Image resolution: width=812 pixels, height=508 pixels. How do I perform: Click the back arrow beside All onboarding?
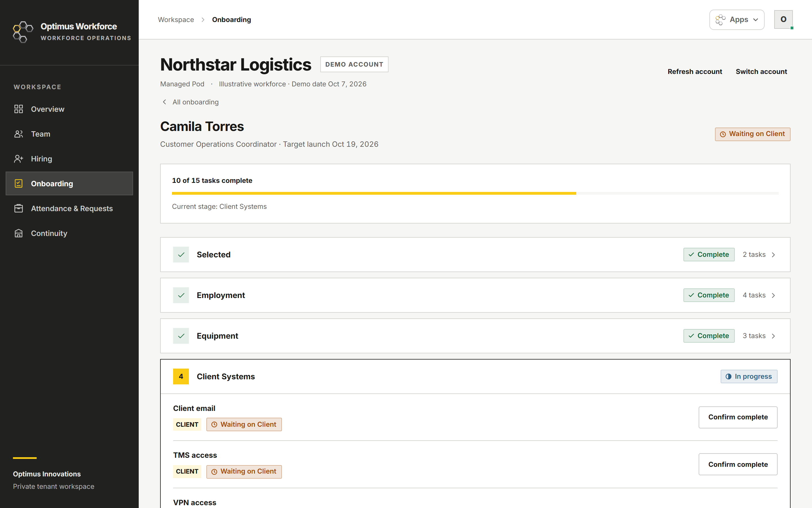click(x=164, y=102)
